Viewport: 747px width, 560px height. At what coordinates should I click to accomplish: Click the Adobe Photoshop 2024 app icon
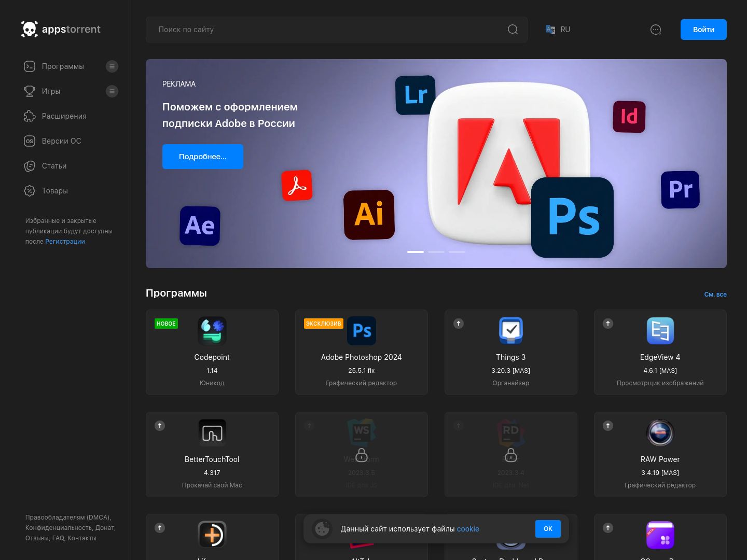[362, 331]
